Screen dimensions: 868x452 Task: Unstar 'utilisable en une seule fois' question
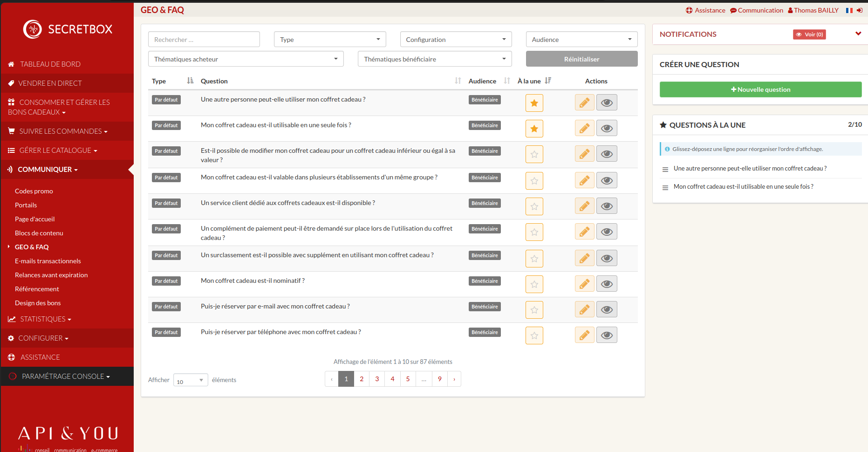point(534,129)
